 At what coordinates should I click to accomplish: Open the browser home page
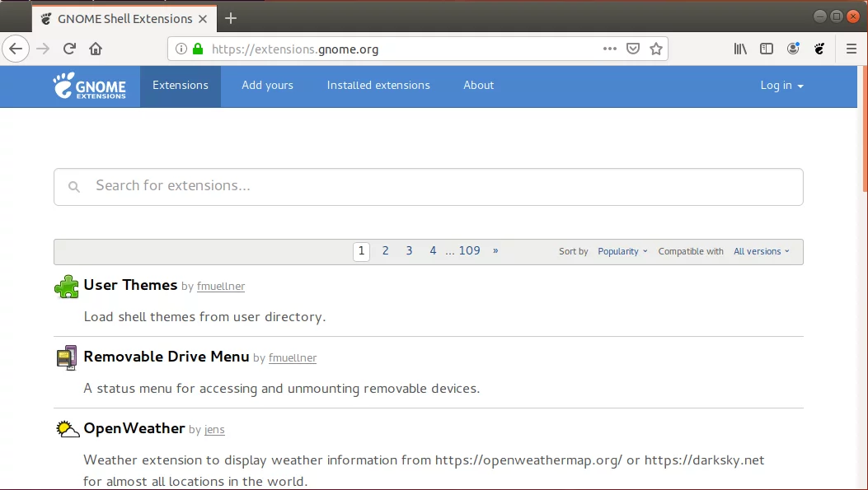pyautogui.click(x=96, y=49)
